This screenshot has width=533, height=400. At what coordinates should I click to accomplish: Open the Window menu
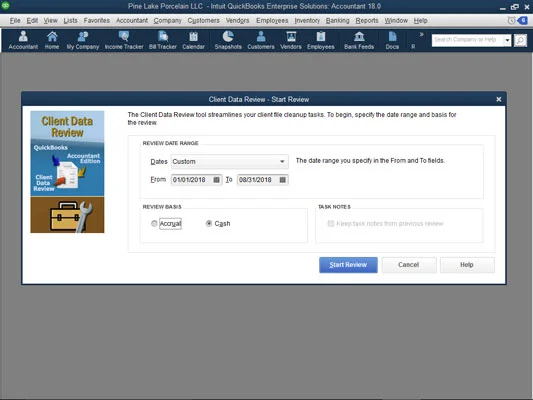[396, 20]
